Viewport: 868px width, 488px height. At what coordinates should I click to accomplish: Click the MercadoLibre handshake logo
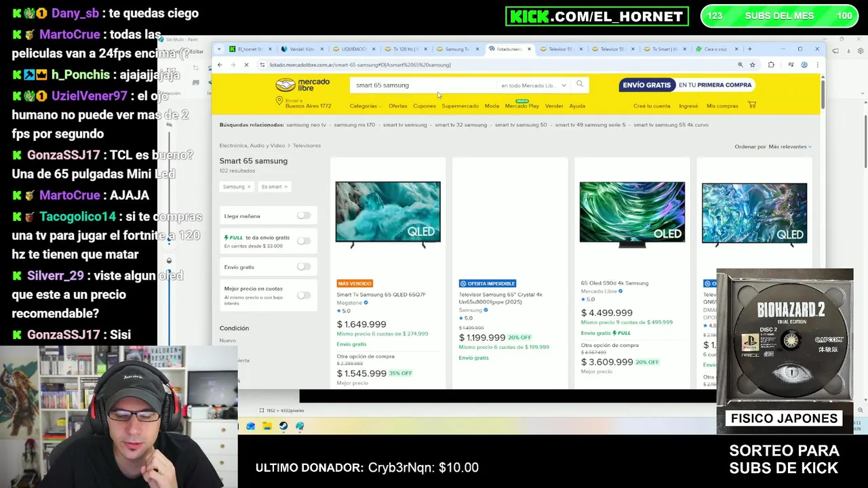point(285,85)
